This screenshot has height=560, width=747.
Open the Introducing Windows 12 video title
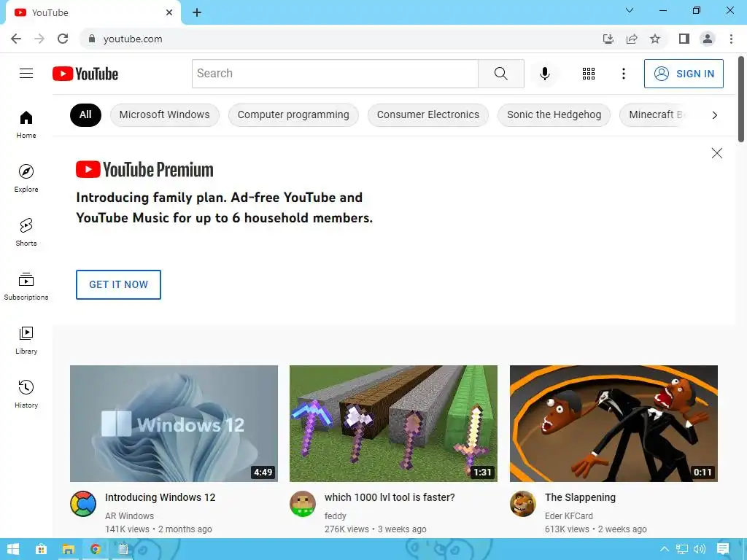click(160, 497)
